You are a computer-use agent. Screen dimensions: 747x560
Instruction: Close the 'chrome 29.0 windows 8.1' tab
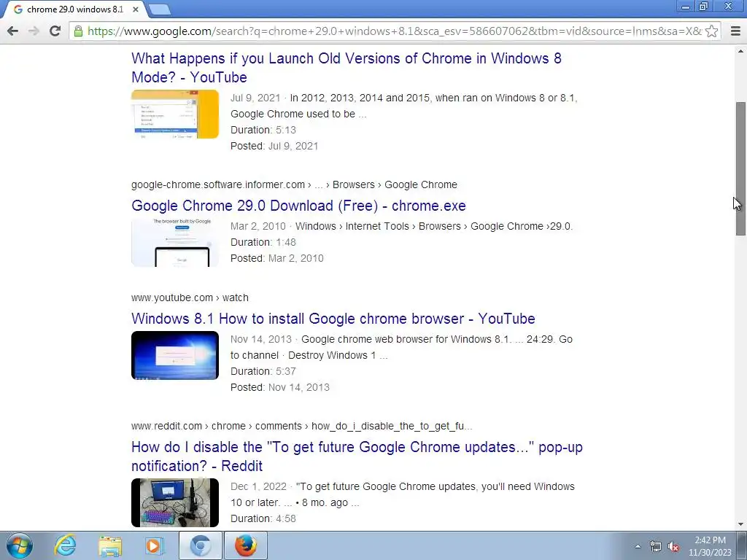click(x=135, y=9)
